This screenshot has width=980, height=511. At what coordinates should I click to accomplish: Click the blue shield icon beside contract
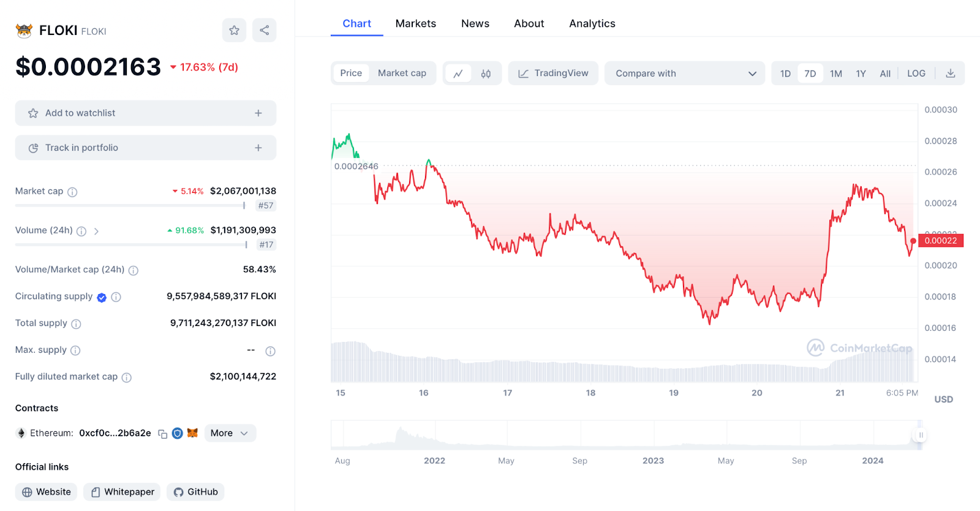point(178,433)
